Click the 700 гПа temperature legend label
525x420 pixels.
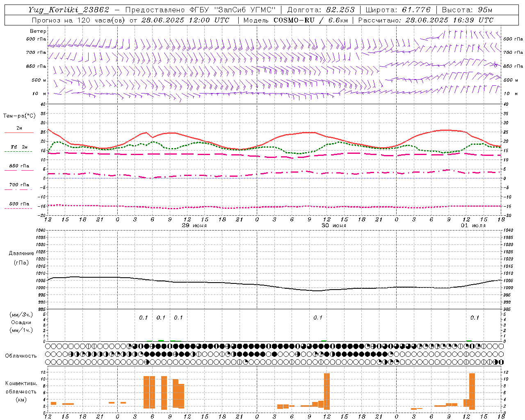(19, 185)
